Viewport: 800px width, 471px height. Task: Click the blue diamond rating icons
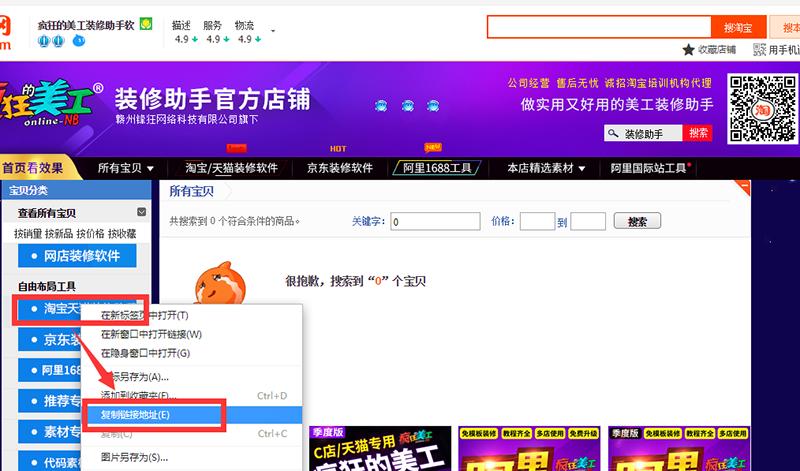pyautogui.click(x=51, y=41)
